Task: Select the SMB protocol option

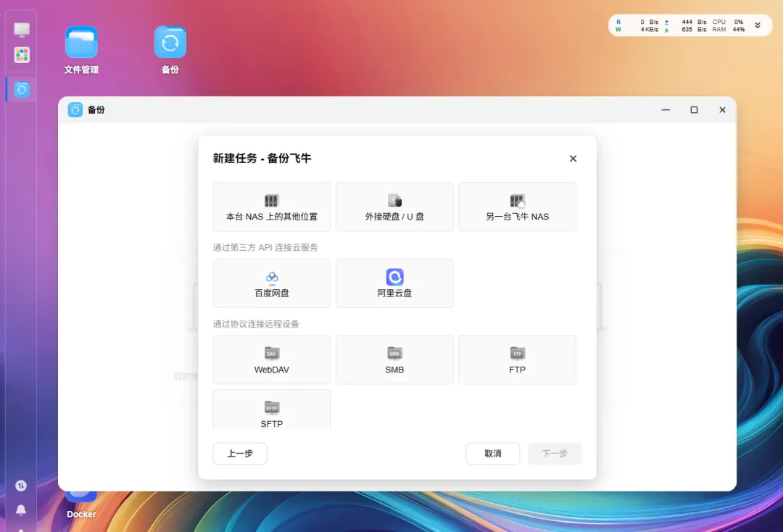Action: point(394,359)
